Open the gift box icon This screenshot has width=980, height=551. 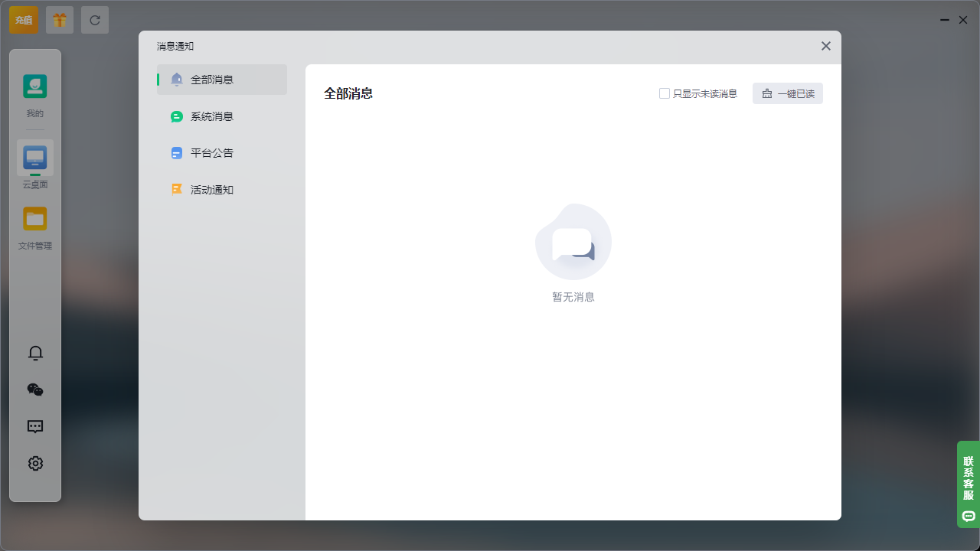(60, 20)
